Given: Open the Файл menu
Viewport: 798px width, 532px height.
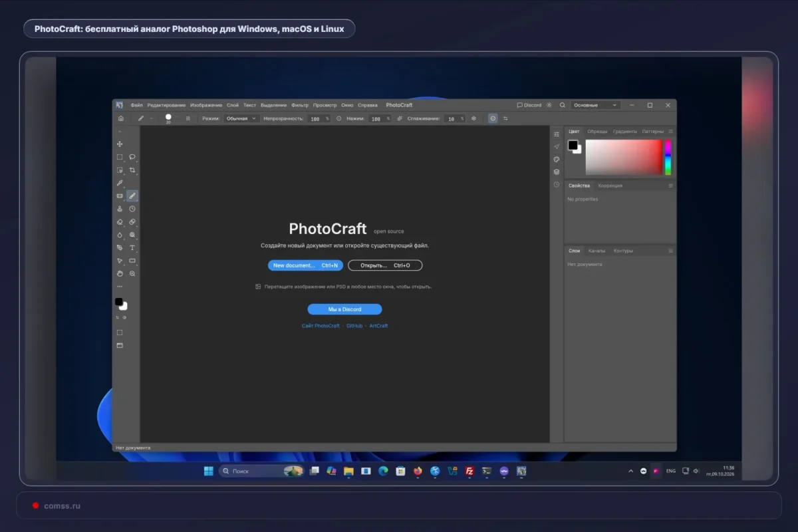Looking at the screenshot, I should pos(136,105).
